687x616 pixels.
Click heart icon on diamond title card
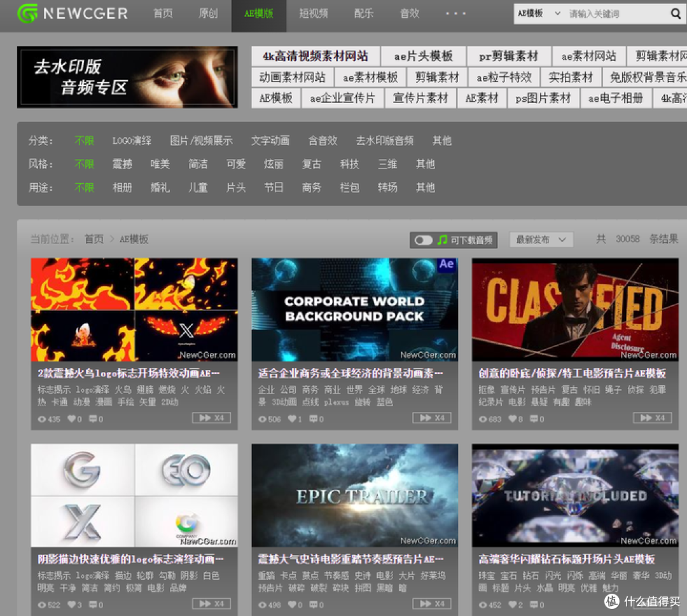(512, 605)
